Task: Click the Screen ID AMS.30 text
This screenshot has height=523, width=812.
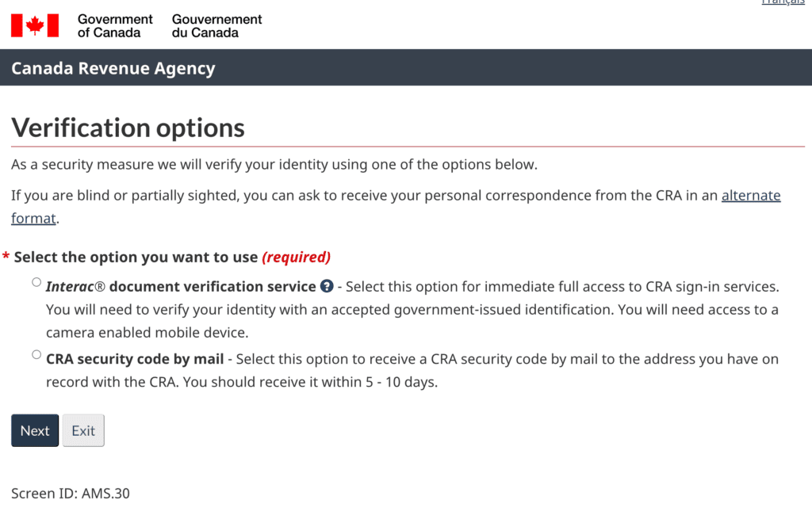Action: click(71, 494)
